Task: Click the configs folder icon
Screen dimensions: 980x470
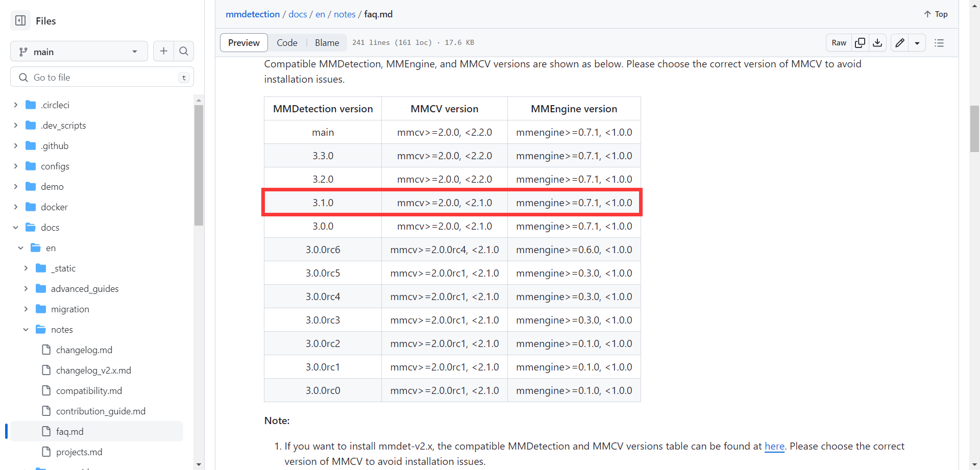Action: (31, 166)
